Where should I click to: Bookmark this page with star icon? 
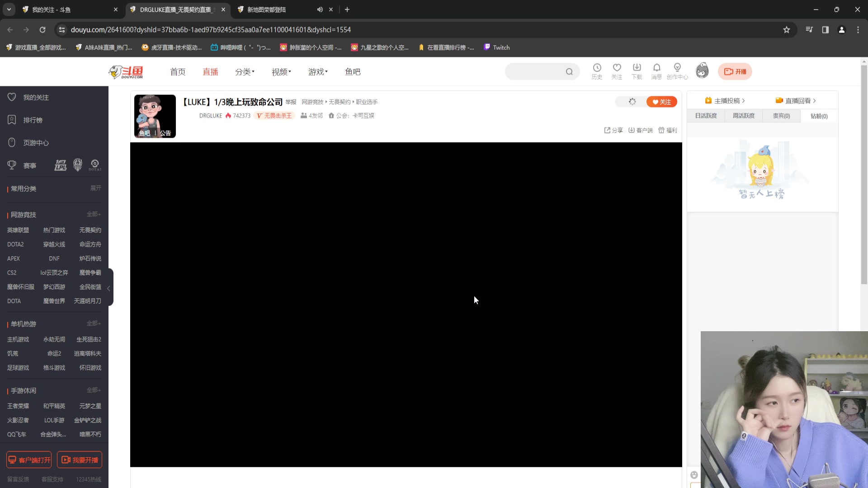(x=786, y=30)
